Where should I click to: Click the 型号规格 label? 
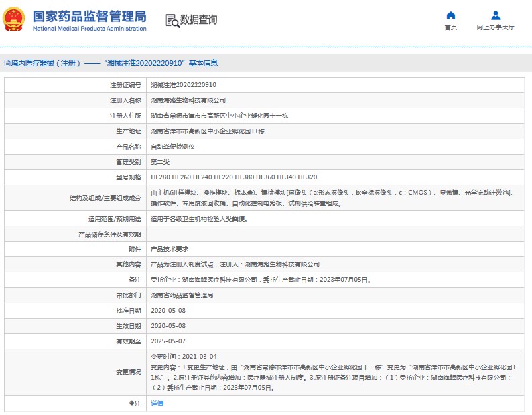(x=129, y=177)
